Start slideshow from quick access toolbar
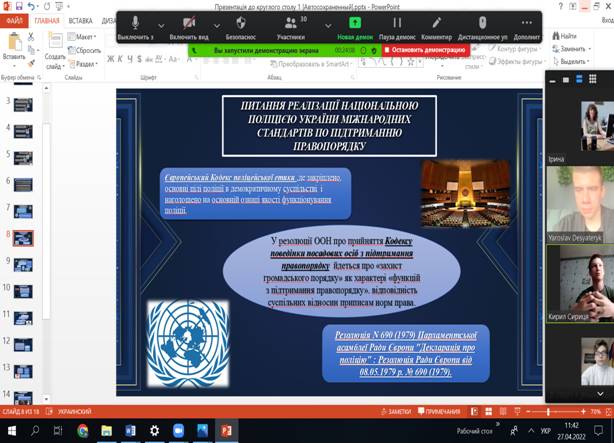614x443 pixels. point(59,6)
